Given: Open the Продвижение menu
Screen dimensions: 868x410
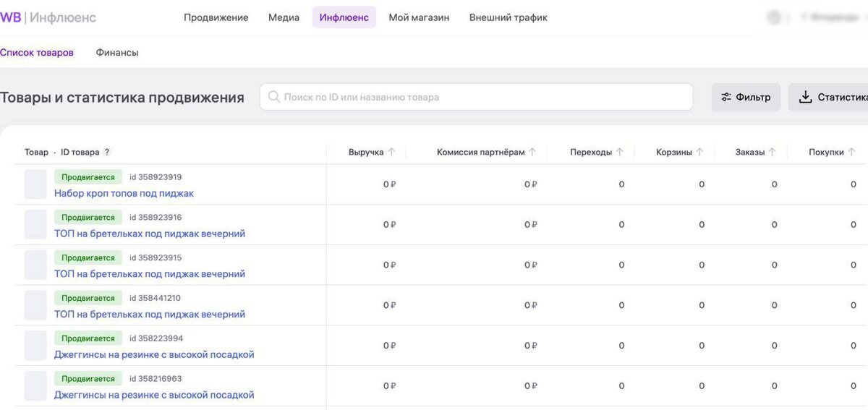Looking at the screenshot, I should click(x=216, y=17).
